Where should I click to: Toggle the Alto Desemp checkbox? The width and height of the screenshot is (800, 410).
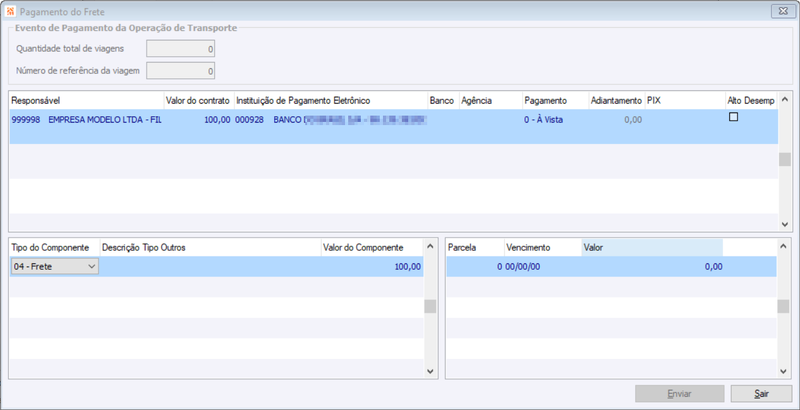click(x=733, y=117)
